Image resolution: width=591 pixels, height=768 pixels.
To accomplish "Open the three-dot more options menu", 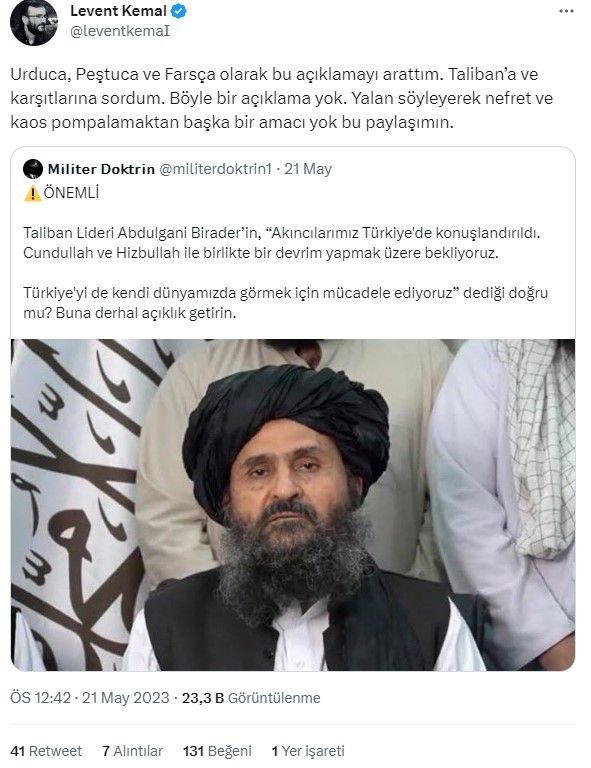I will click(x=566, y=11).
